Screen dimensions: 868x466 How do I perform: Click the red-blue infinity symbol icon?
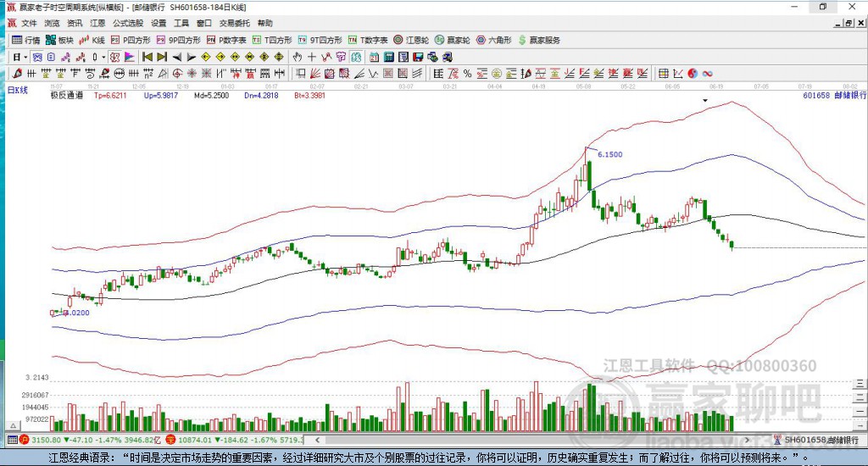click(x=707, y=73)
